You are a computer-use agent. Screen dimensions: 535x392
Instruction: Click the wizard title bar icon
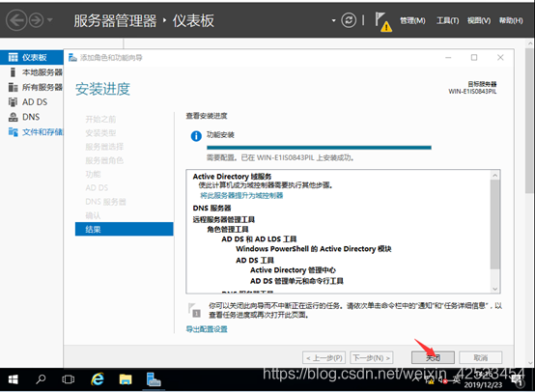pos(72,57)
